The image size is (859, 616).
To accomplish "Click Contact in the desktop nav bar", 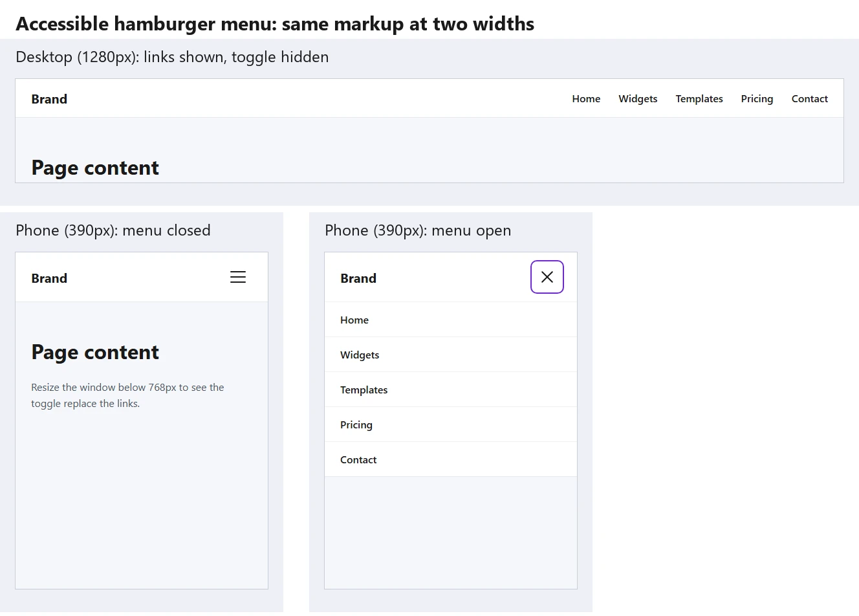I will [x=810, y=98].
